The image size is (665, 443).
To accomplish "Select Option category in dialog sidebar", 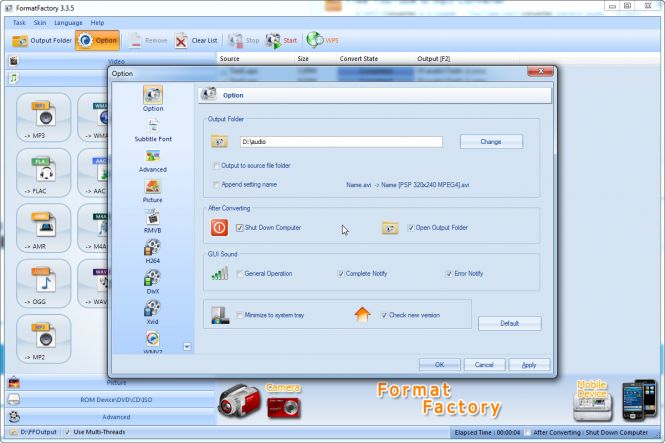I will 153,98.
